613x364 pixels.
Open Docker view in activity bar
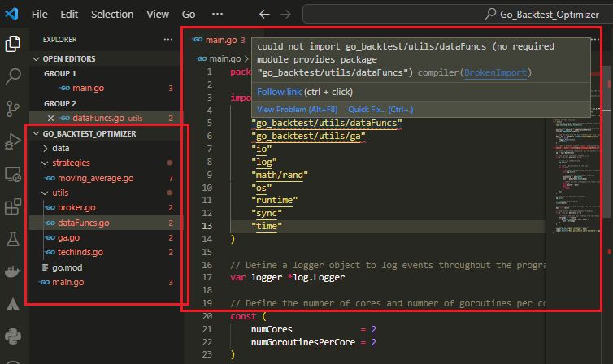pos(12,271)
